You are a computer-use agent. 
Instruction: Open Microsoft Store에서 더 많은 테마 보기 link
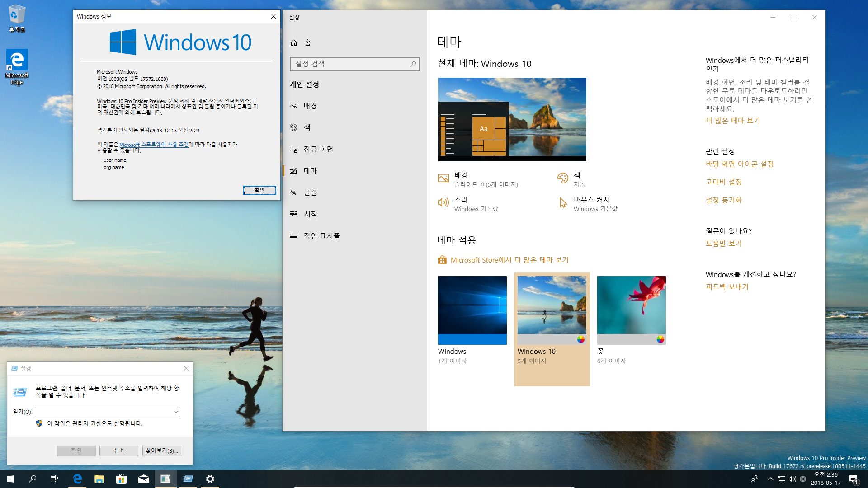click(x=509, y=260)
